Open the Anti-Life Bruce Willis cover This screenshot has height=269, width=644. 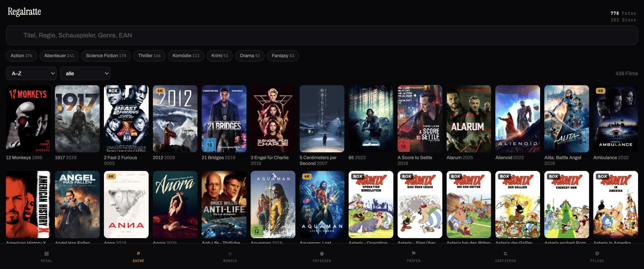point(224,204)
